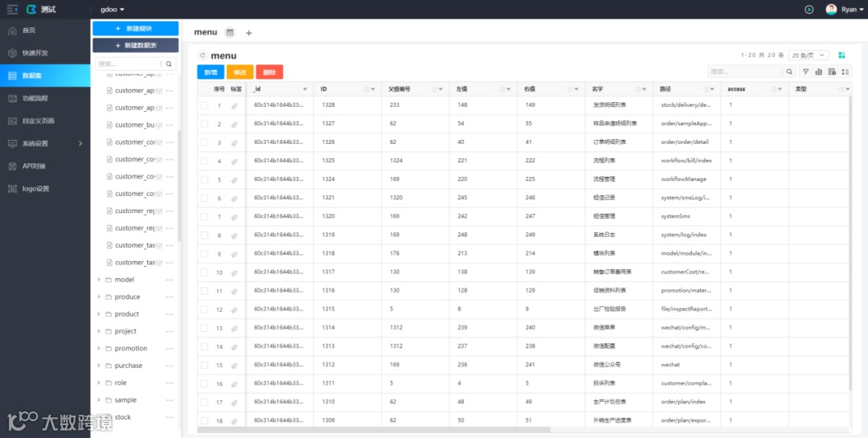Expand the promotion folder
The height and width of the screenshot is (438, 868).
[99, 348]
